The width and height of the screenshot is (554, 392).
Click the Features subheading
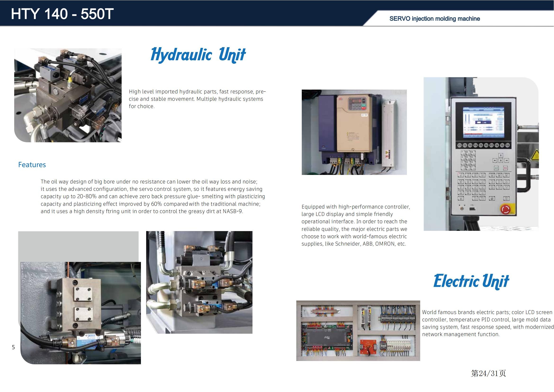(32, 165)
